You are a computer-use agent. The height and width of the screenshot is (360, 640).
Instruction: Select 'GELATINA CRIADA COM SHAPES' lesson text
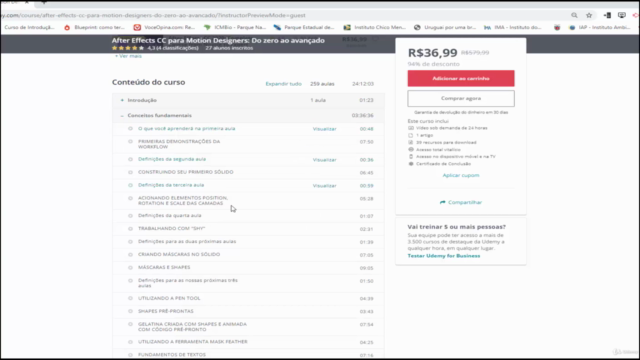pos(192,327)
